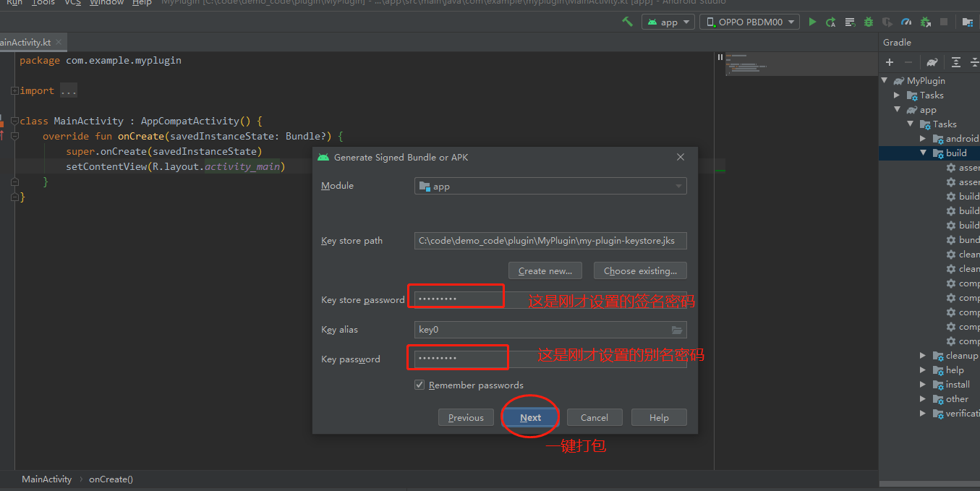Open the Help menu
This screenshot has height=491, width=980.
pyautogui.click(x=142, y=3)
